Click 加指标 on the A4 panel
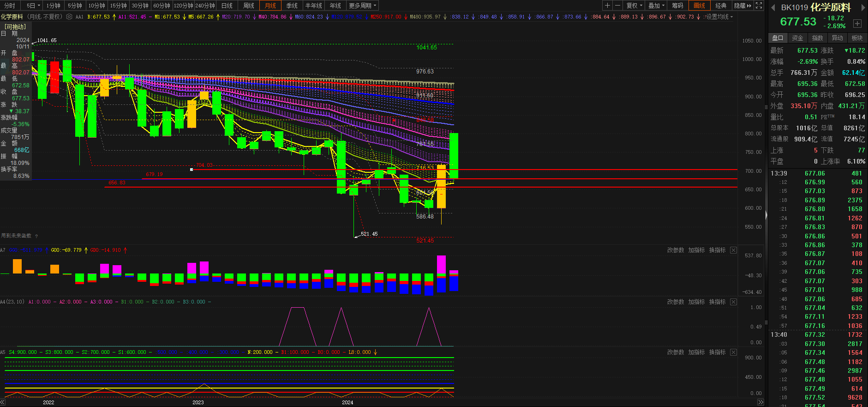 pos(696,302)
